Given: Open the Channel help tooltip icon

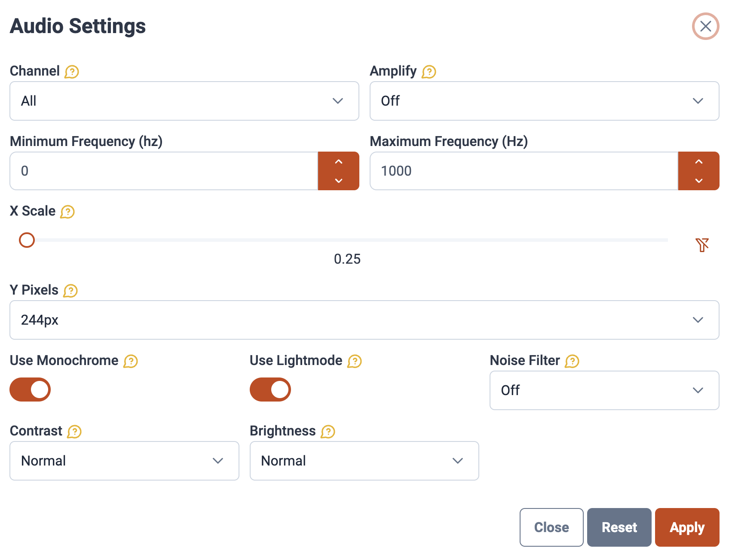Looking at the screenshot, I should [71, 72].
